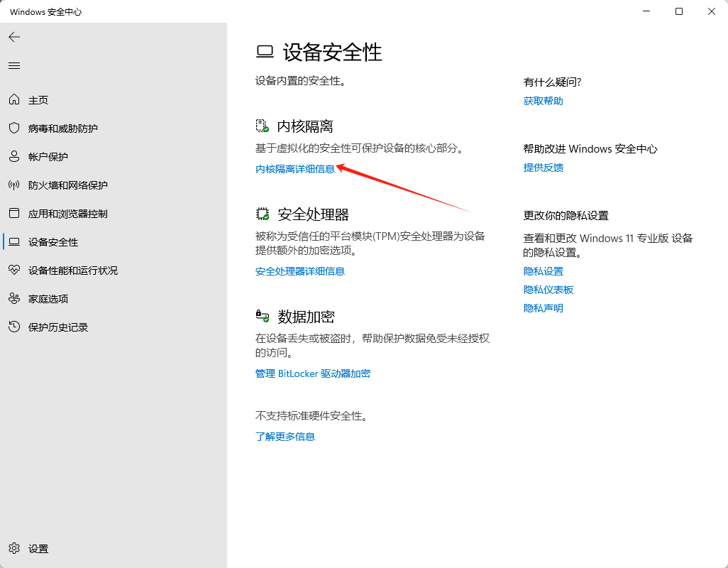The height and width of the screenshot is (568, 728).
Task: Click 管理 BitLocker 驱动器加密 link
Action: [x=313, y=373]
